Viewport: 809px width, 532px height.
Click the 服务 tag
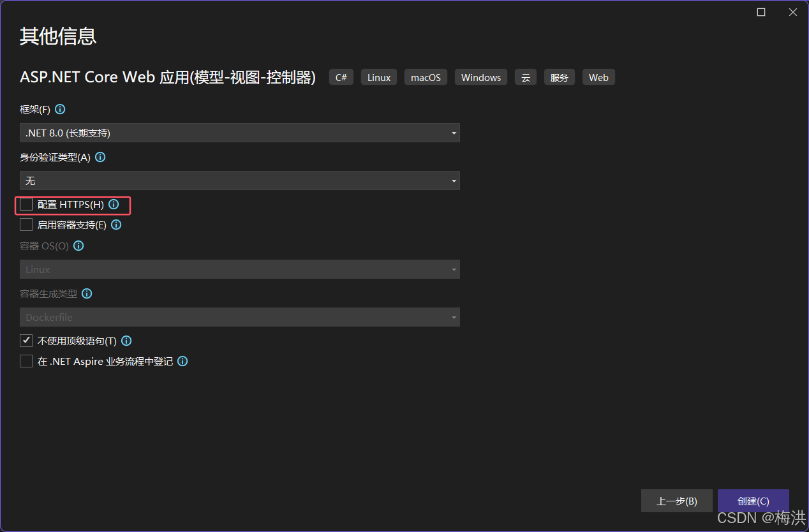(x=560, y=77)
